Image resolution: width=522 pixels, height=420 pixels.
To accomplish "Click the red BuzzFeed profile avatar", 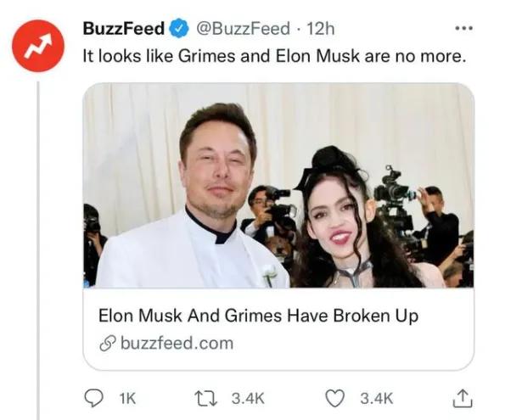I will 39,48.
